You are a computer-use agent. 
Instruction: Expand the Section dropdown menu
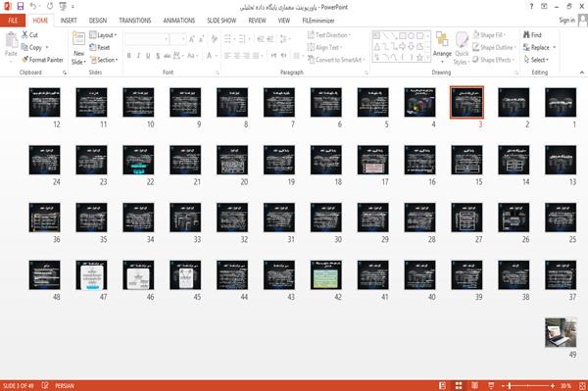pyautogui.click(x=104, y=60)
